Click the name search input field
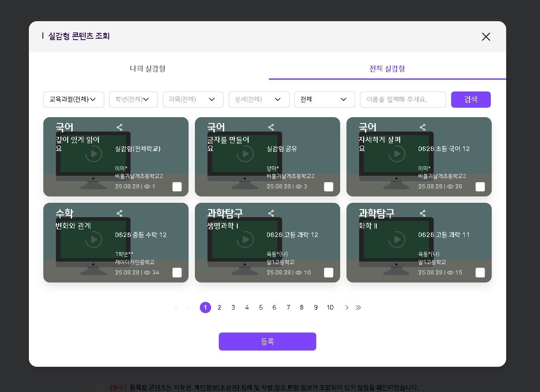540x392 pixels. pos(402,100)
